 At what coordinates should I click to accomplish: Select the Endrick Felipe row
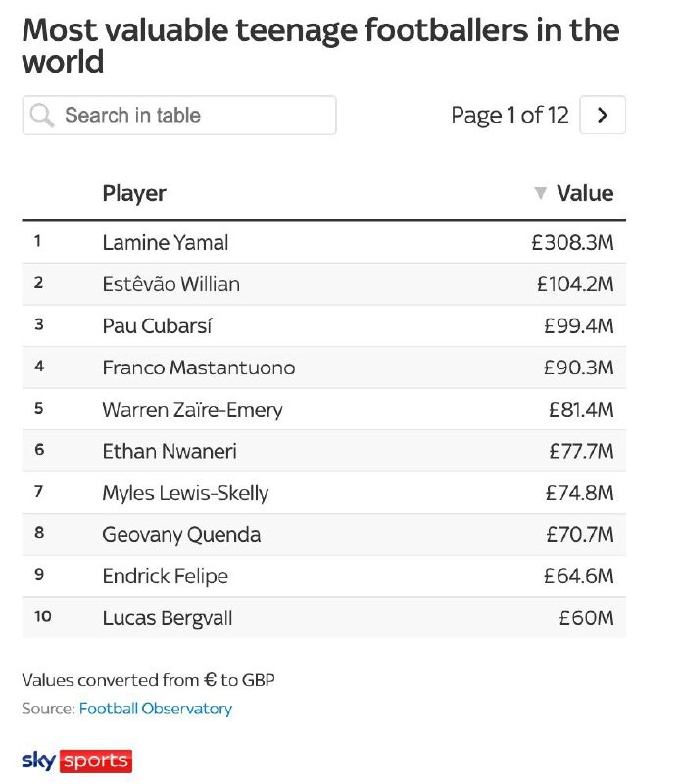tap(323, 576)
